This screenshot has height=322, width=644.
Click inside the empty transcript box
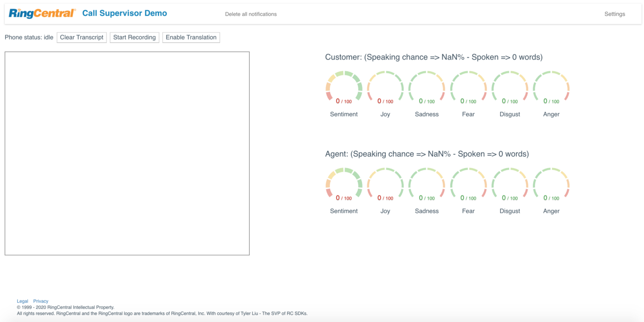[x=127, y=153]
